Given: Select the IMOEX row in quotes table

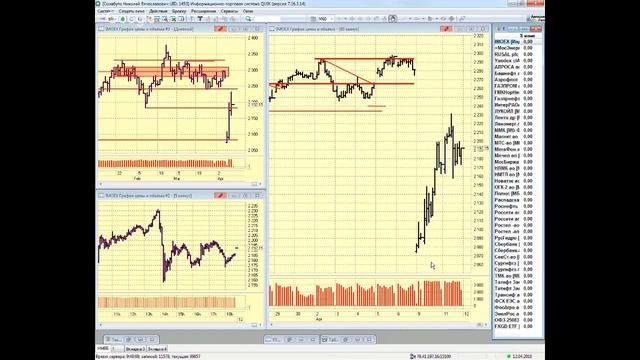Looking at the screenshot, I should 518,42.
